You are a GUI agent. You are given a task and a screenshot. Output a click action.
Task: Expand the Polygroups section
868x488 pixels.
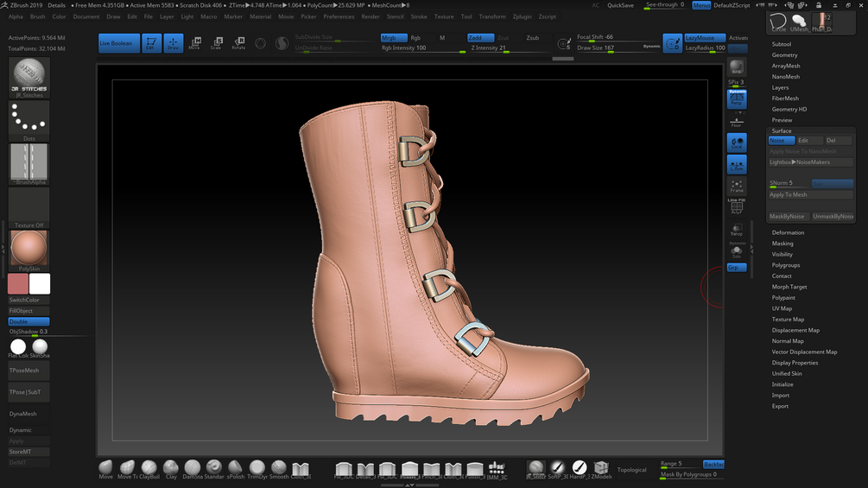[x=786, y=265]
